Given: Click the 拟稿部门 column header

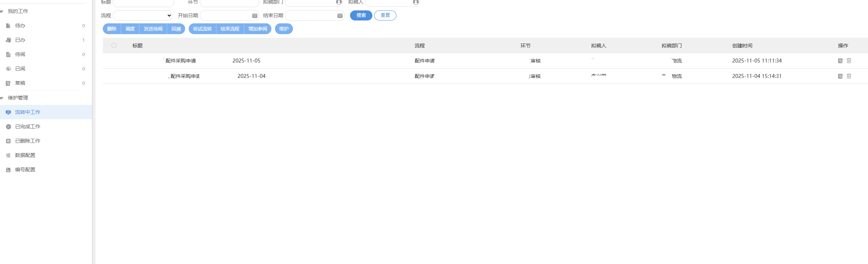Looking at the screenshot, I should click(672, 46).
